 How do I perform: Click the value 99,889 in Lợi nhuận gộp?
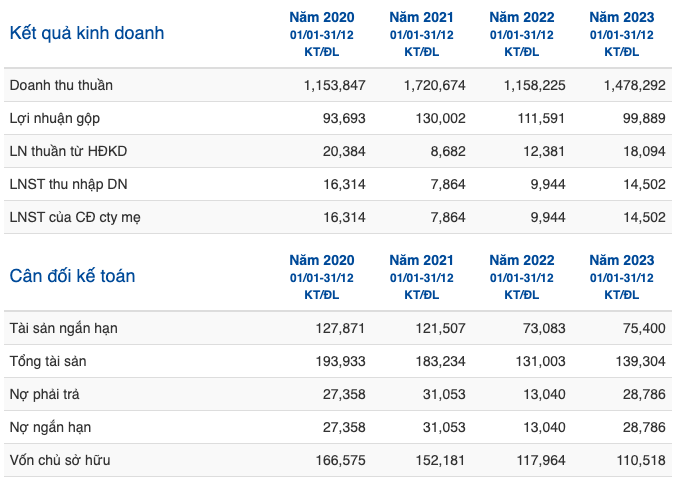click(x=644, y=118)
